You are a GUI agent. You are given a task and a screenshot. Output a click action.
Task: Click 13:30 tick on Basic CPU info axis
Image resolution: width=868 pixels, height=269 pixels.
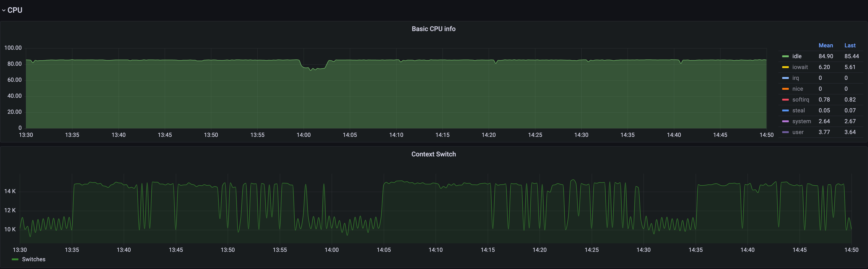(26, 135)
